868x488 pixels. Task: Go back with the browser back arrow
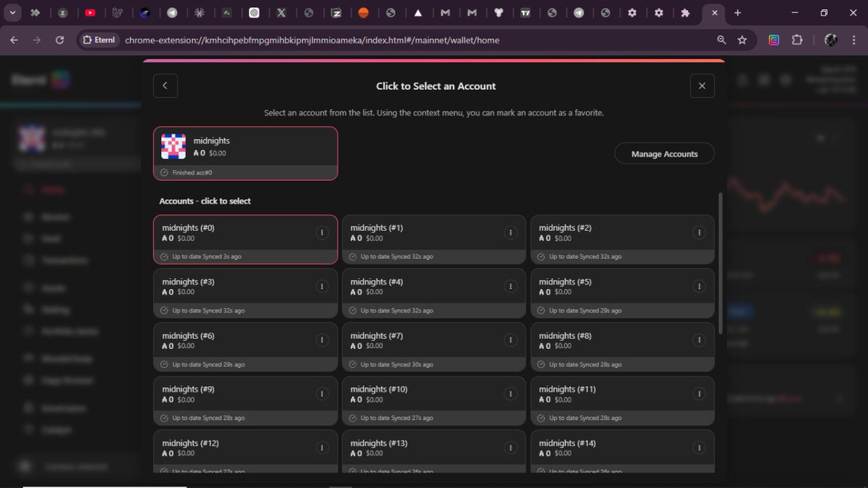tap(14, 40)
